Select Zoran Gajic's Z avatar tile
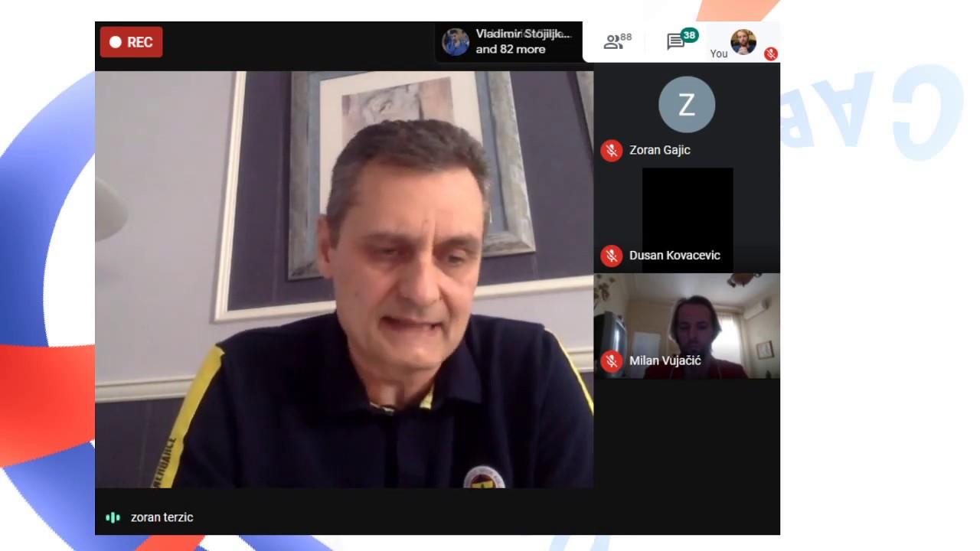The width and height of the screenshot is (980, 551). [x=687, y=104]
